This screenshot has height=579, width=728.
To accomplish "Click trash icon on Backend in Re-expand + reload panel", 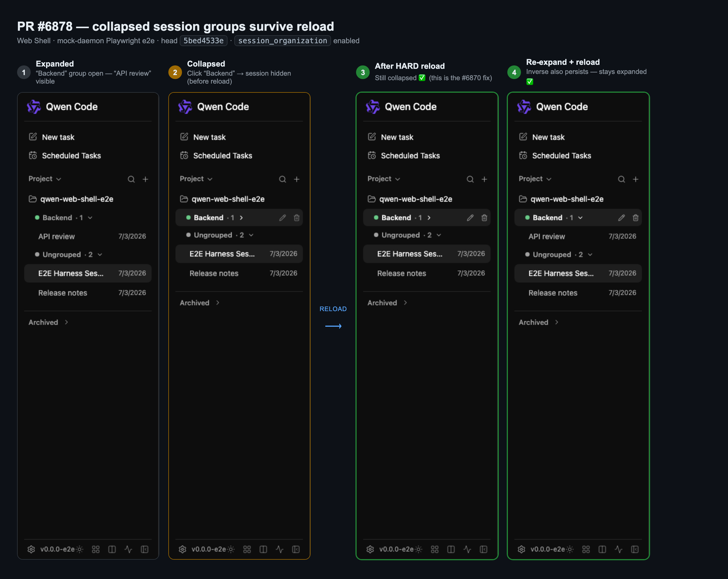I will 636,218.
